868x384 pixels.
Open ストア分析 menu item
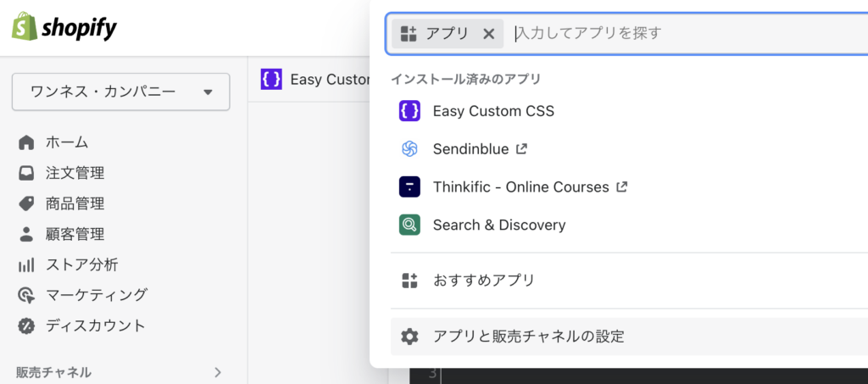point(82,265)
